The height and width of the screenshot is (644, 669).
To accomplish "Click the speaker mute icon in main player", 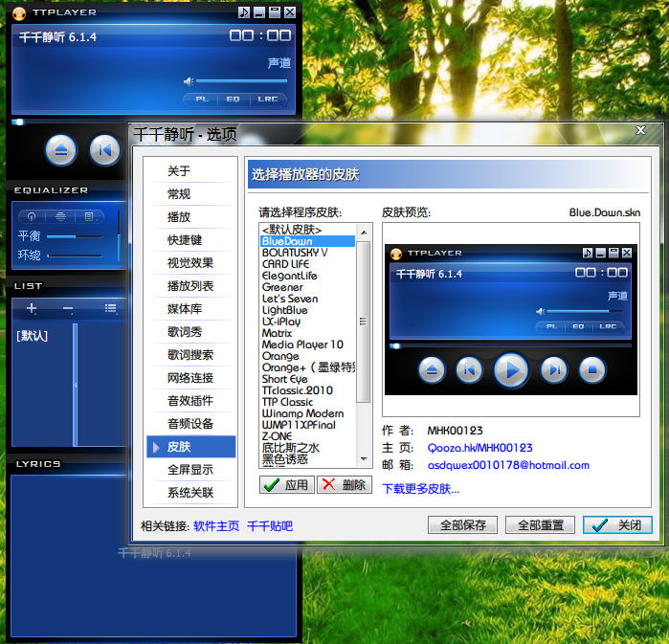I will (189, 81).
